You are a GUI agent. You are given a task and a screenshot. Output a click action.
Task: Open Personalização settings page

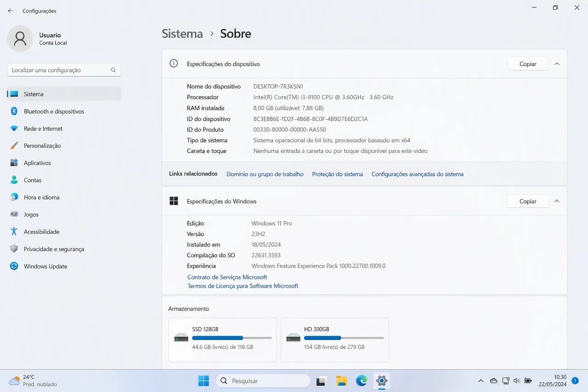click(x=64, y=146)
